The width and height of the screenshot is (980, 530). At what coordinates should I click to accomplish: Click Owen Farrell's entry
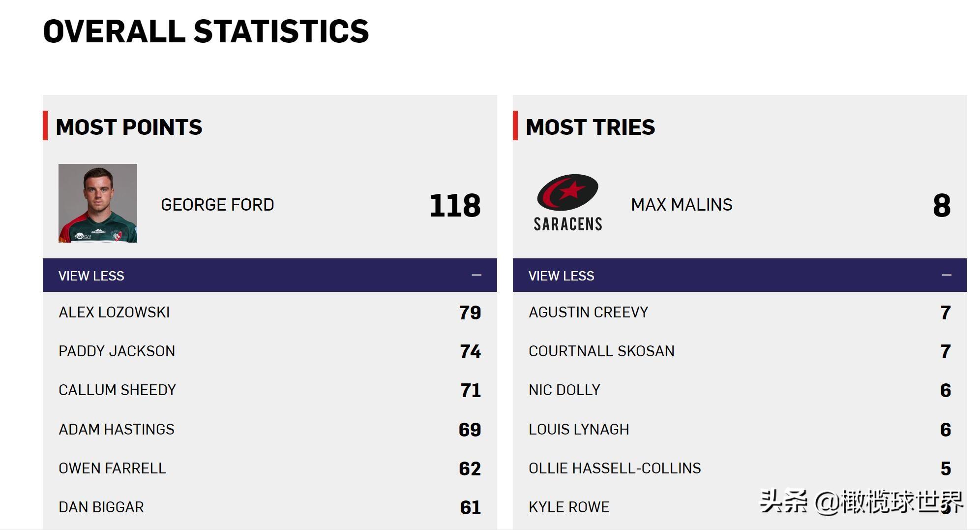[113, 468]
